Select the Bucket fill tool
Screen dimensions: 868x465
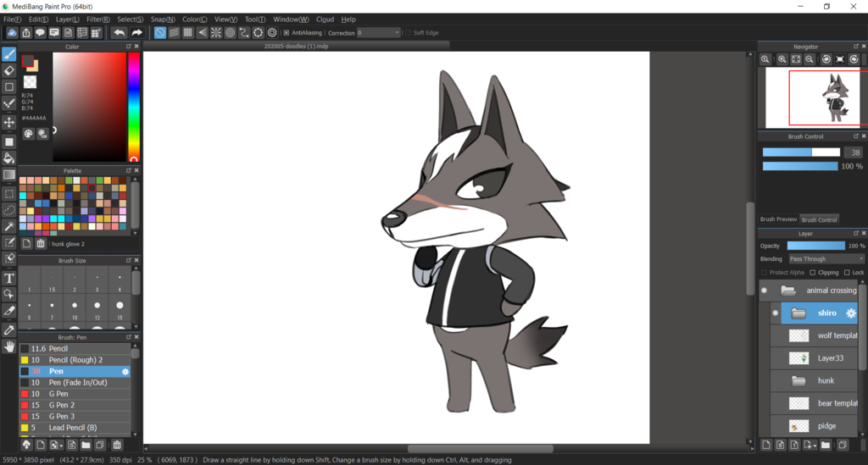pos(9,158)
